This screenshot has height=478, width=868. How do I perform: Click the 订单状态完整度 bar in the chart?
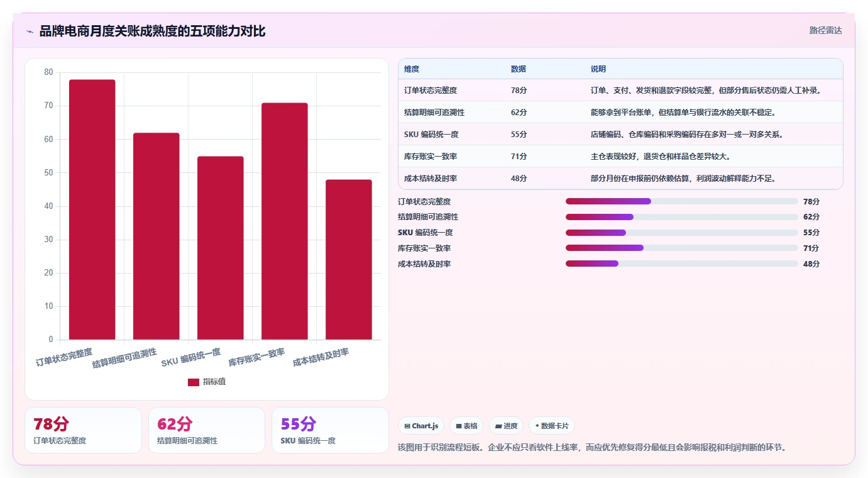click(x=92, y=209)
